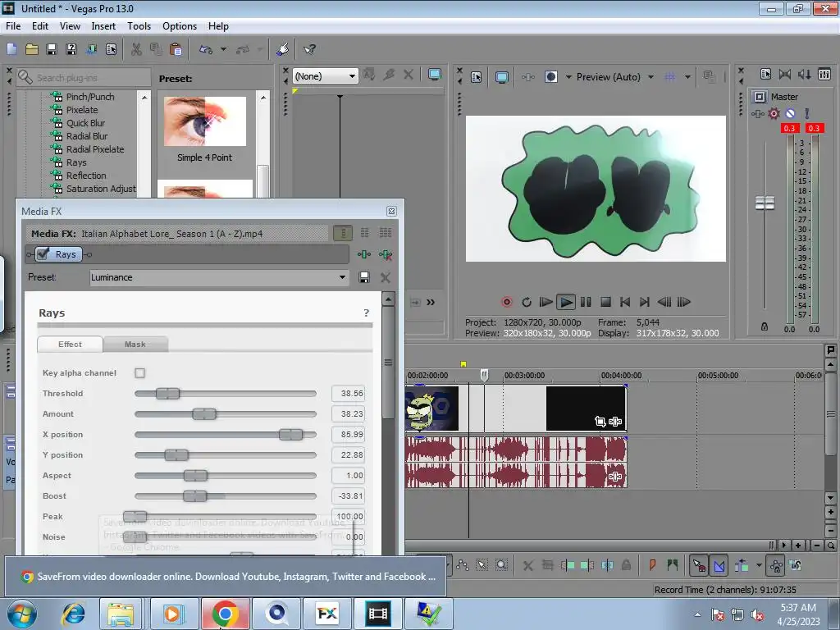
Task: Click the Delete Preset X icon
Action: tap(386, 277)
